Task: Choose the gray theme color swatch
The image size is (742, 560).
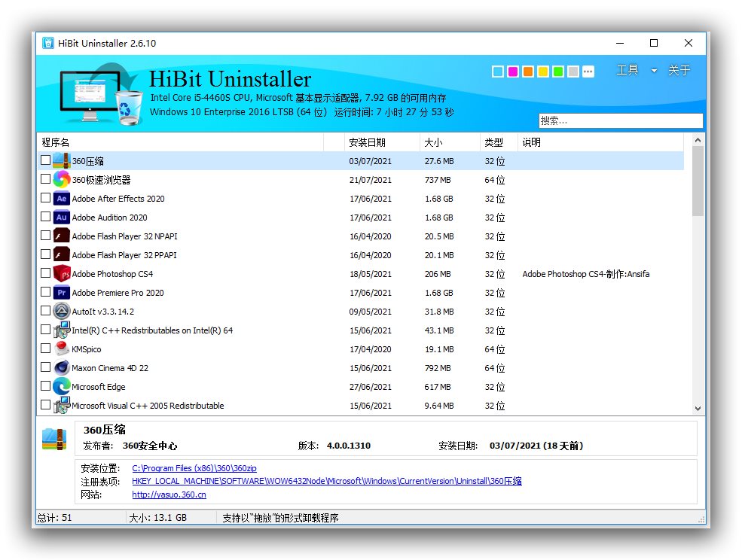Action: click(573, 72)
